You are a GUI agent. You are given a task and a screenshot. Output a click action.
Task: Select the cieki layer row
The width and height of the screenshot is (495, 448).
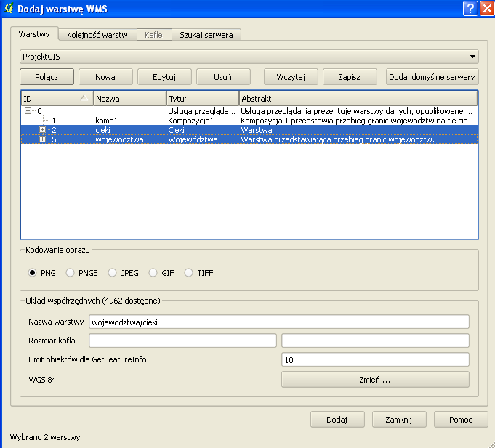pyautogui.click(x=249, y=130)
